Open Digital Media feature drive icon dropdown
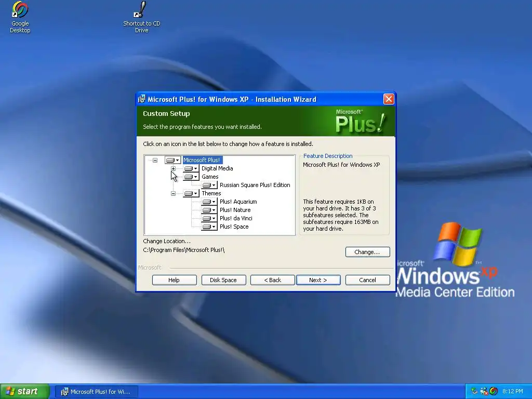This screenshot has width=532, height=399. (x=191, y=168)
